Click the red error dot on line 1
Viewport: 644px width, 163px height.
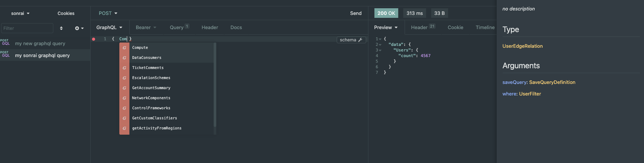pos(94,39)
